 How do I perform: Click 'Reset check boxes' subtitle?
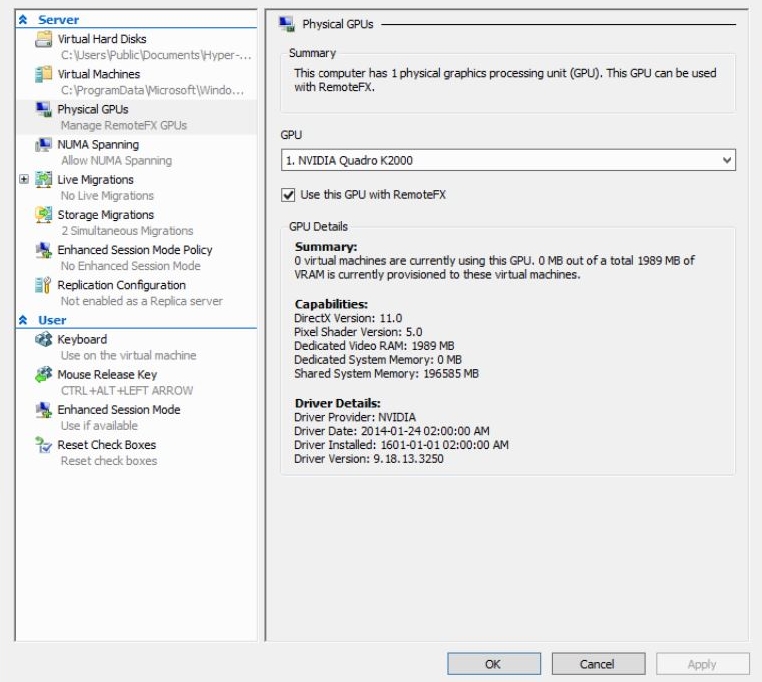click(109, 460)
